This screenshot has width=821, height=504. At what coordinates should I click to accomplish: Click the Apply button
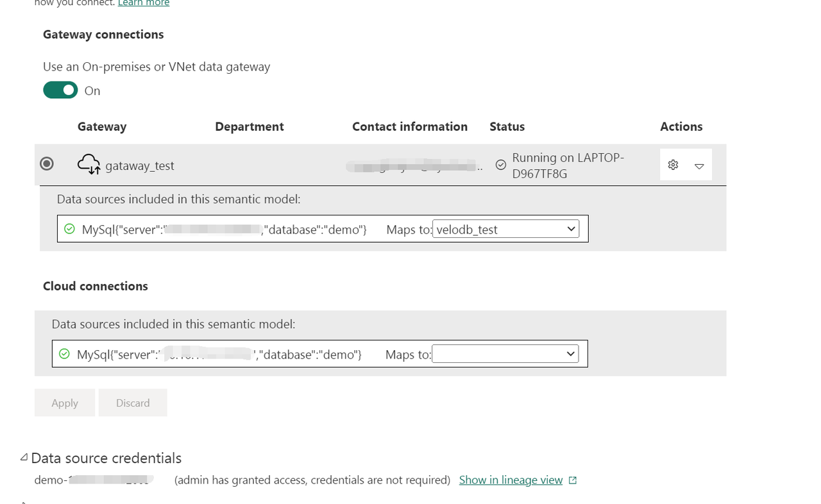pyautogui.click(x=65, y=403)
